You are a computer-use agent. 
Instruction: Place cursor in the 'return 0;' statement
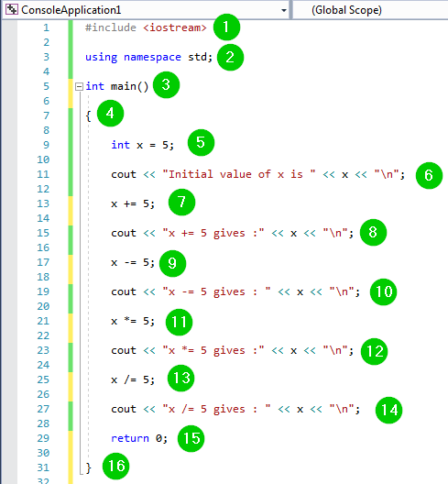pyautogui.click(x=139, y=438)
